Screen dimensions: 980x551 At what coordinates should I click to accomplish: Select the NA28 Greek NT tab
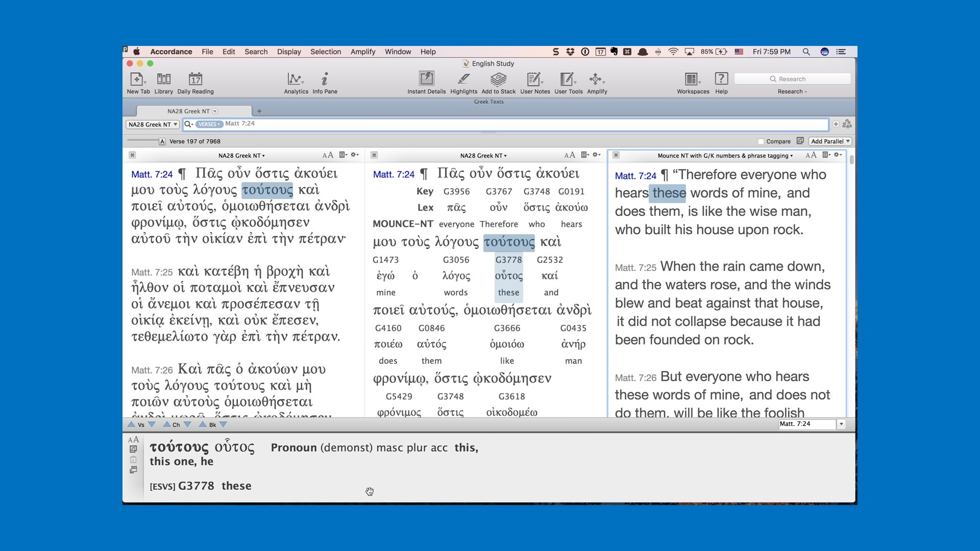[189, 111]
